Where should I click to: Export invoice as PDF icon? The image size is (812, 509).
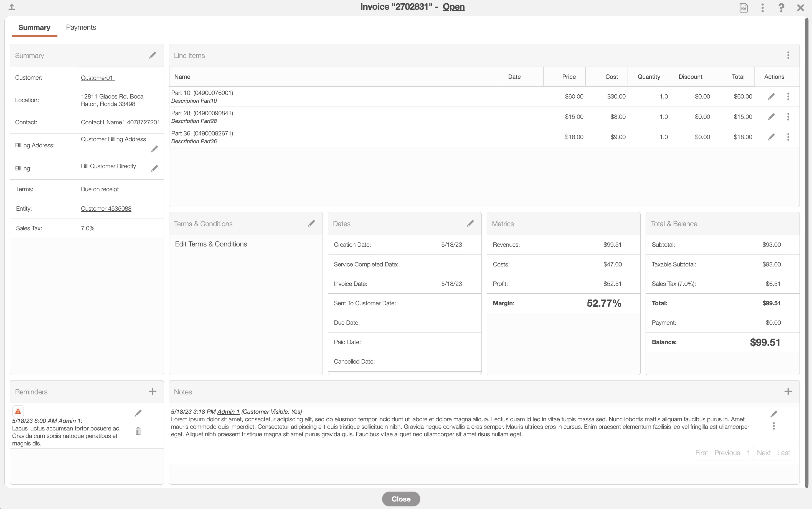point(744,7)
